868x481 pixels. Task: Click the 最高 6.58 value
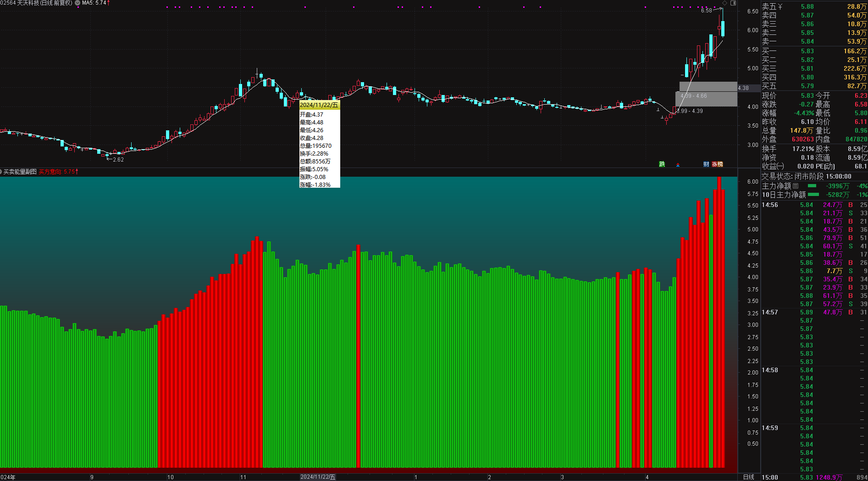click(861, 104)
